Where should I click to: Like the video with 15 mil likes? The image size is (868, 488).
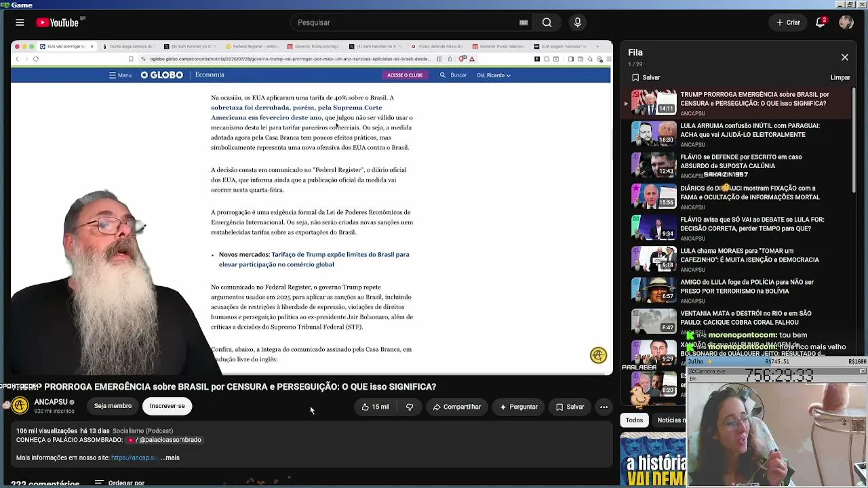[376, 407]
